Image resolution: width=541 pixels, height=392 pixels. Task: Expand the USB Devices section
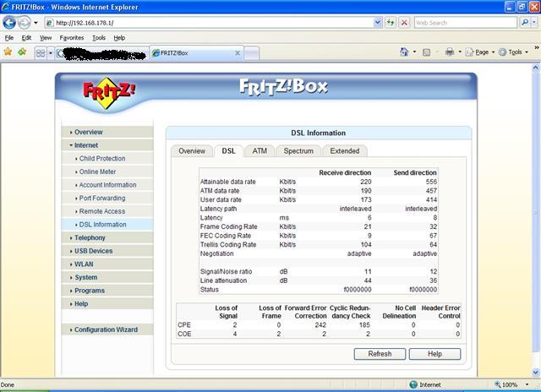click(107, 251)
